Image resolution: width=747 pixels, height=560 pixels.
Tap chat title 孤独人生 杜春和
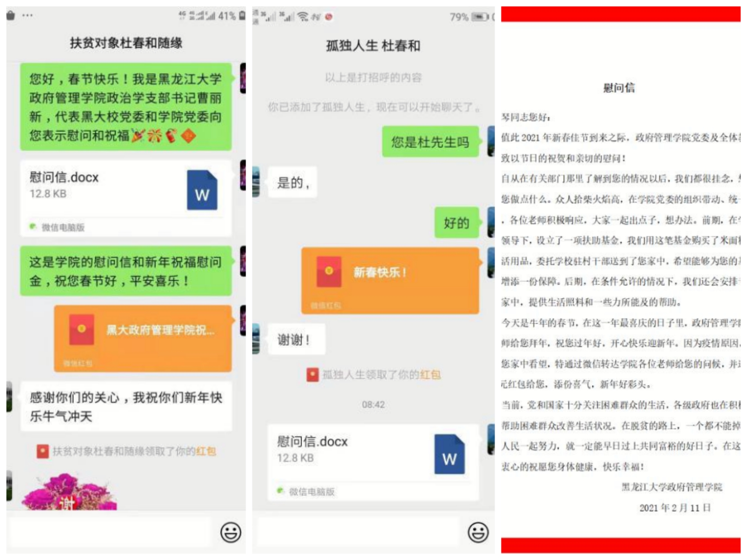pyautogui.click(x=373, y=46)
